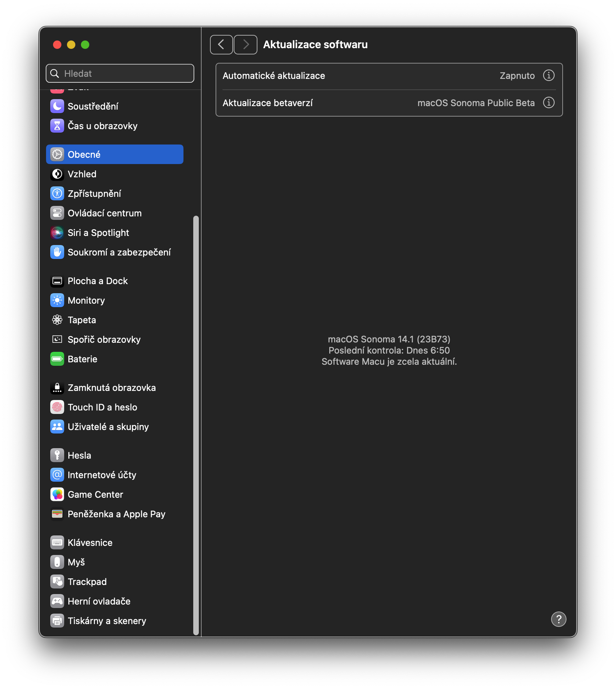This screenshot has width=616, height=689.
Task: Click the Zapnuto value text
Action: pos(517,76)
